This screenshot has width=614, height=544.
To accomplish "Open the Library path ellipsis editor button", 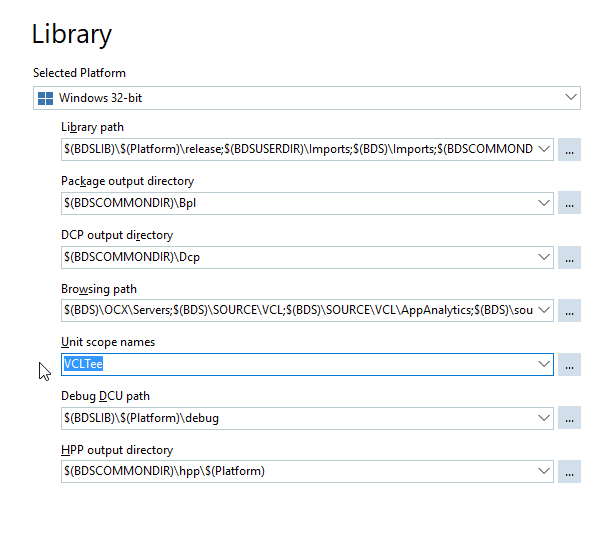I will 569,149.
